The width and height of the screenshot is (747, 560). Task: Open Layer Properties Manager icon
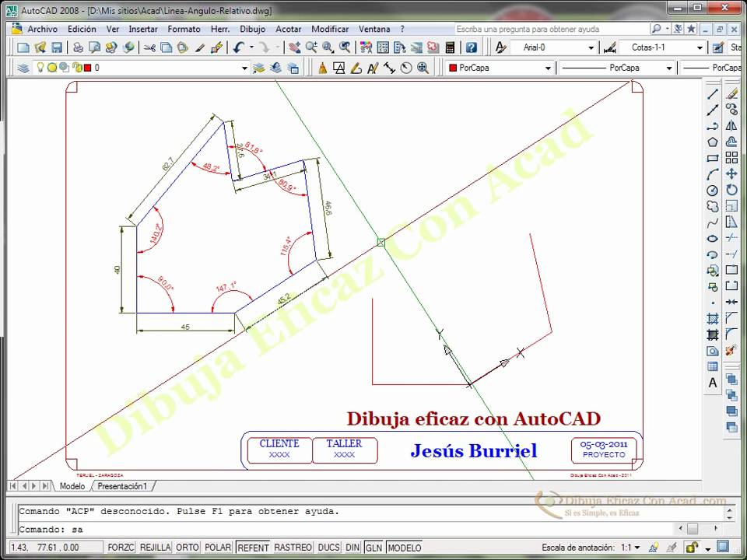pyautogui.click(x=23, y=68)
